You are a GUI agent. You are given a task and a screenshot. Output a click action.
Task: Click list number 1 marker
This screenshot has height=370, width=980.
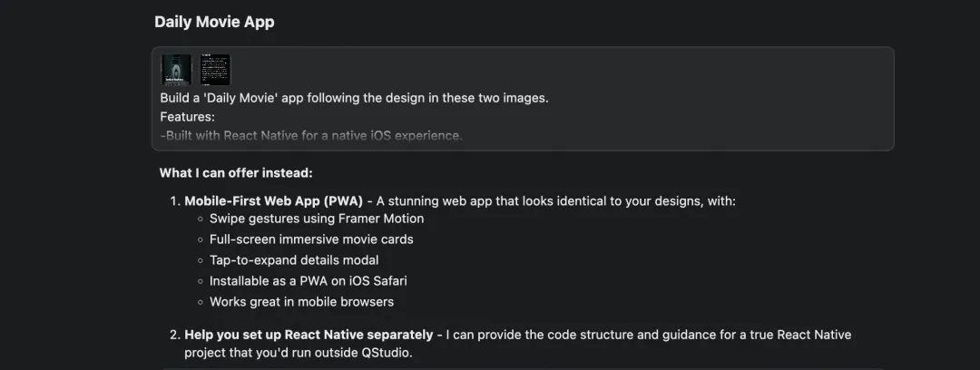(174, 201)
